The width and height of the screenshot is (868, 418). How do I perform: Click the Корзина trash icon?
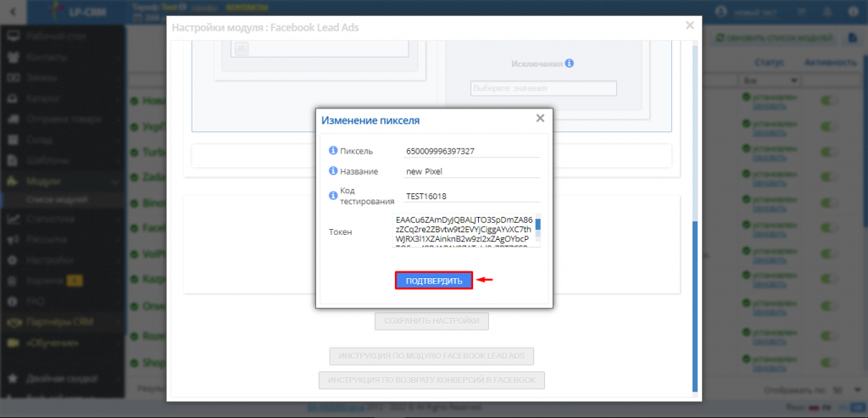[x=14, y=281]
